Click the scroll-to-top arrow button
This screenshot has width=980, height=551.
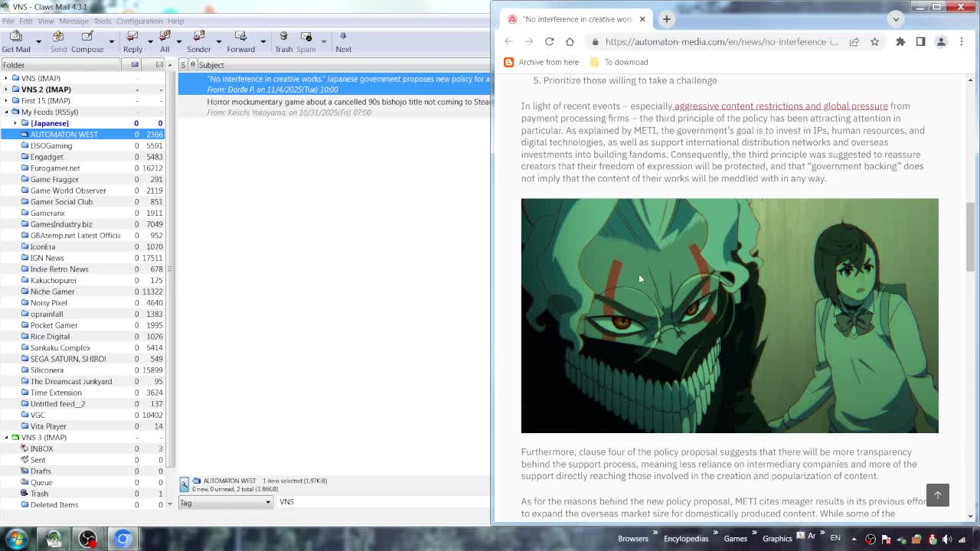[x=937, y=495]
